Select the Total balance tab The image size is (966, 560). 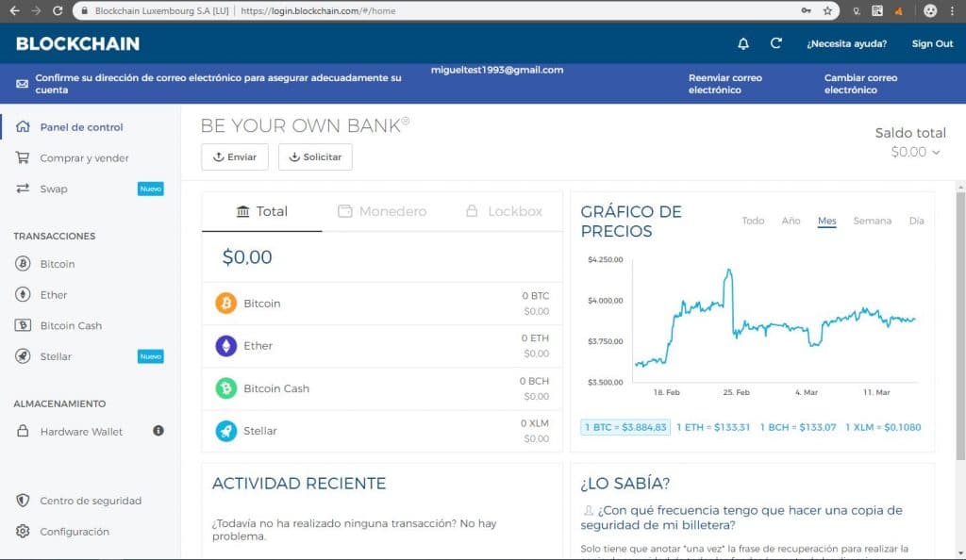click(262, 212)
